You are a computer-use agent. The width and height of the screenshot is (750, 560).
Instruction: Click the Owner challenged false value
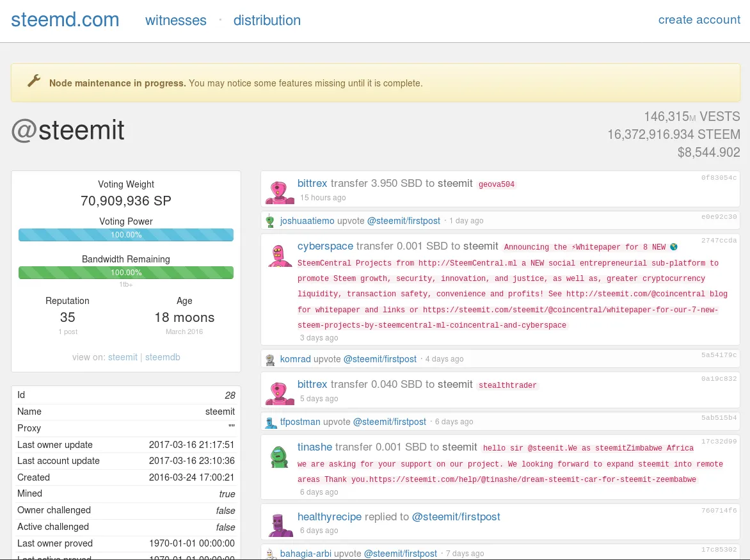coord(225,511)
